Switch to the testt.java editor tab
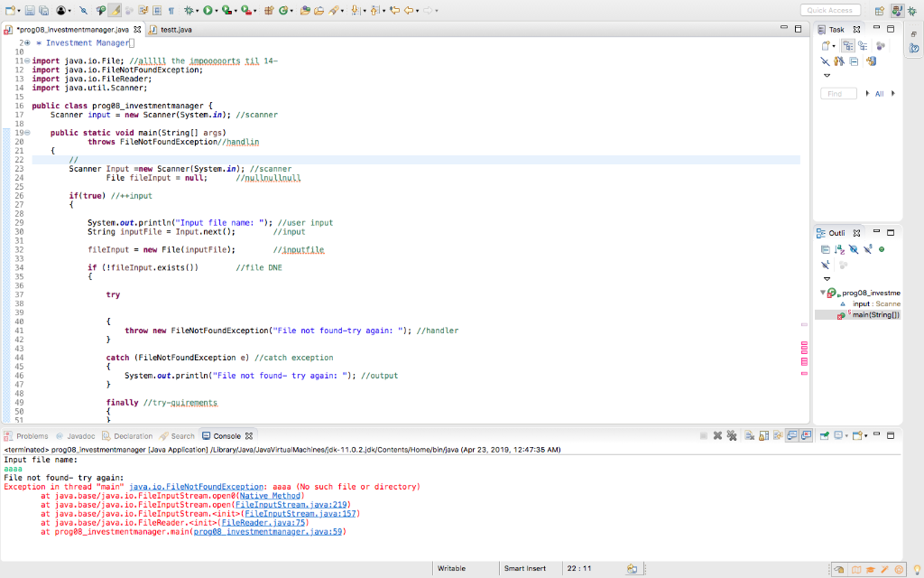Viewport: 924px width, 578px height. click(171, 30)
